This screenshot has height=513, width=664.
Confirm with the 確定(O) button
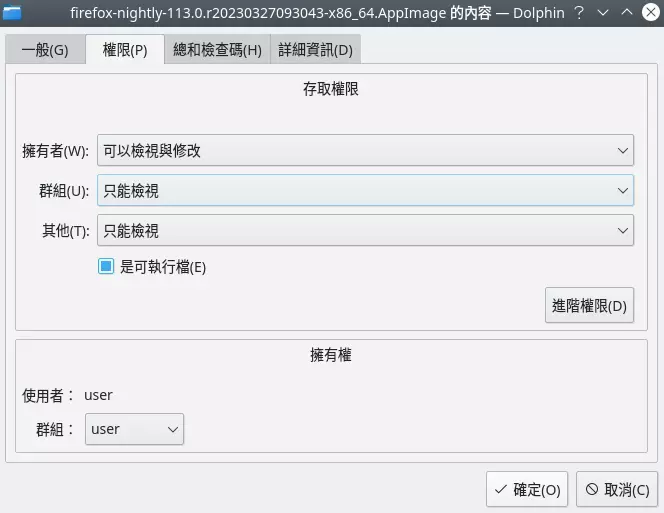tap(527, 489)
